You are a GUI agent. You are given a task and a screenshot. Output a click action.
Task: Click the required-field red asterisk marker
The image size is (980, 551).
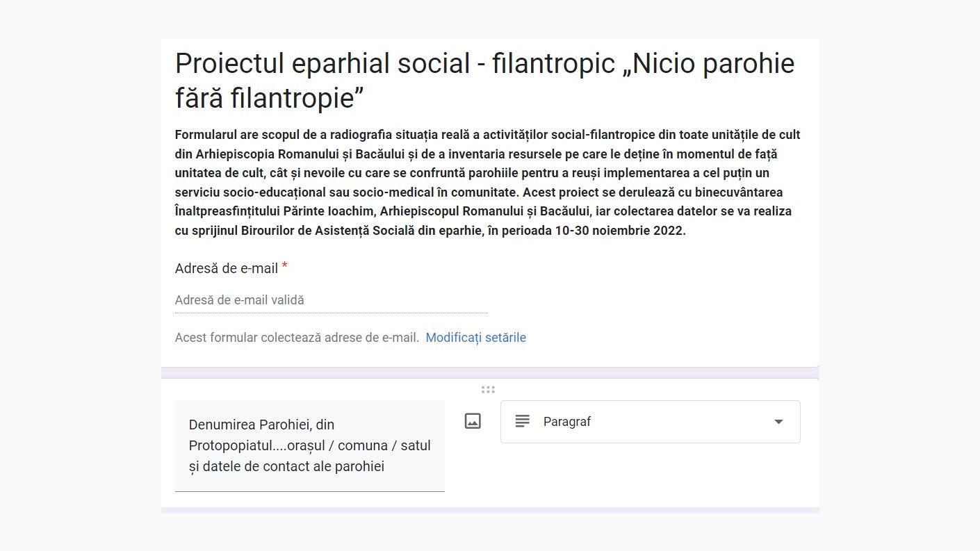(x=284, y=268)
